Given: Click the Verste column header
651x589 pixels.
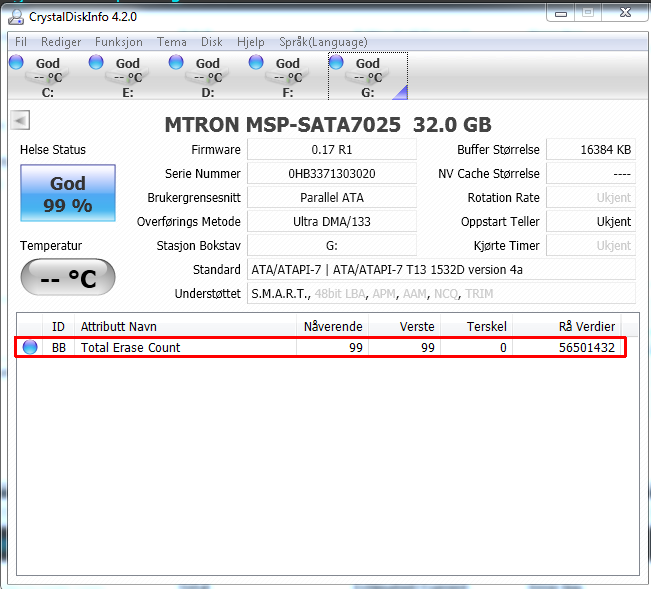Looking at the screenshot, I should 405,326.
